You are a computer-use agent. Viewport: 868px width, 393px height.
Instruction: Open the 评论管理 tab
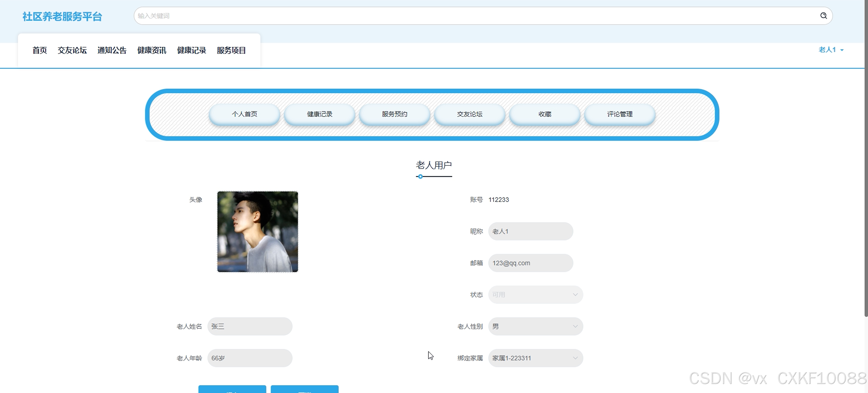(619, 114)
